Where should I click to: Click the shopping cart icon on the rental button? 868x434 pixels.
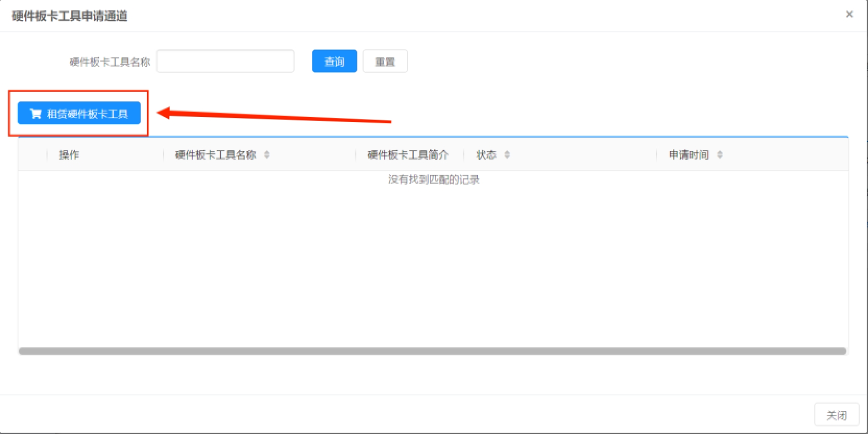[35, 114]
